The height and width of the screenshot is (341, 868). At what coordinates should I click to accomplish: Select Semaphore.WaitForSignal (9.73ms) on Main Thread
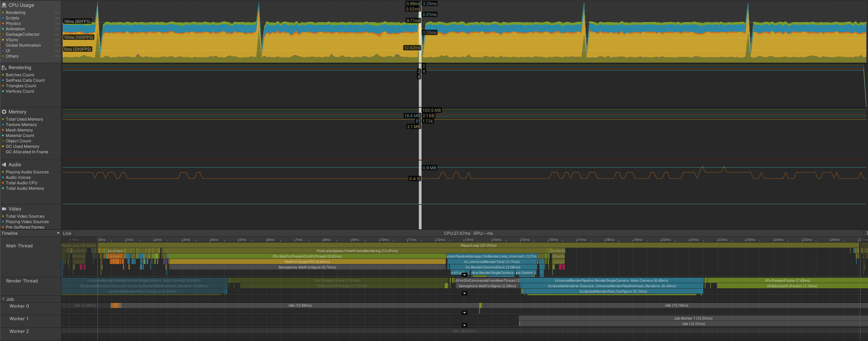pos(307,267)
